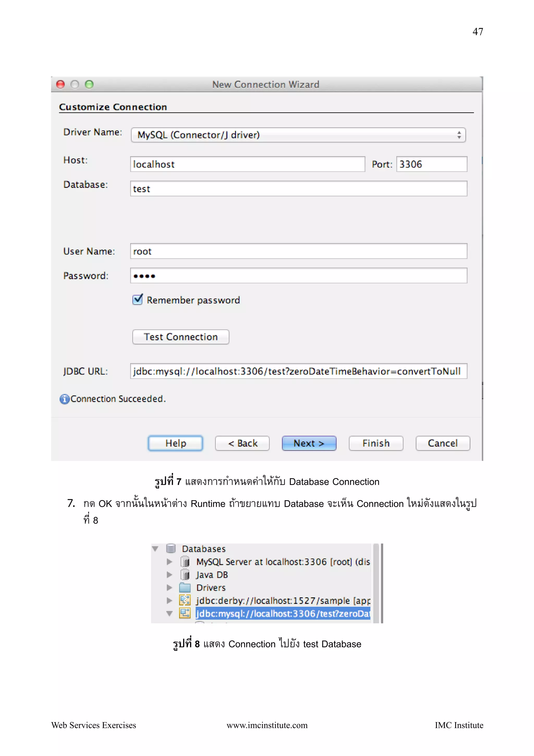Click the green zoom button of the wizard
Screen dimensions: 534x756
click(x=89, y=85)
